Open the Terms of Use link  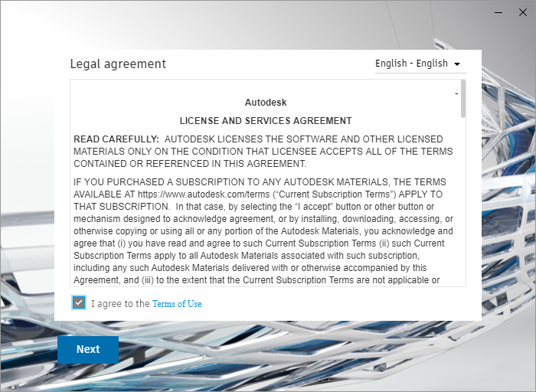[177, 304]
